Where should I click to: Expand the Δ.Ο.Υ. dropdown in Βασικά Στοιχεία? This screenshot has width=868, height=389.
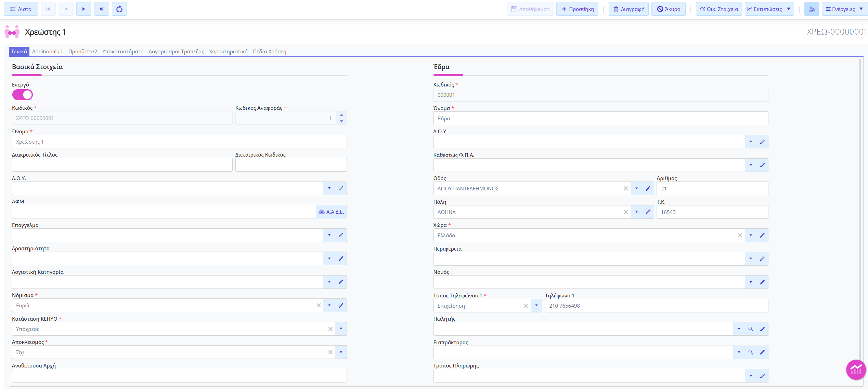[x=329, y=188]
